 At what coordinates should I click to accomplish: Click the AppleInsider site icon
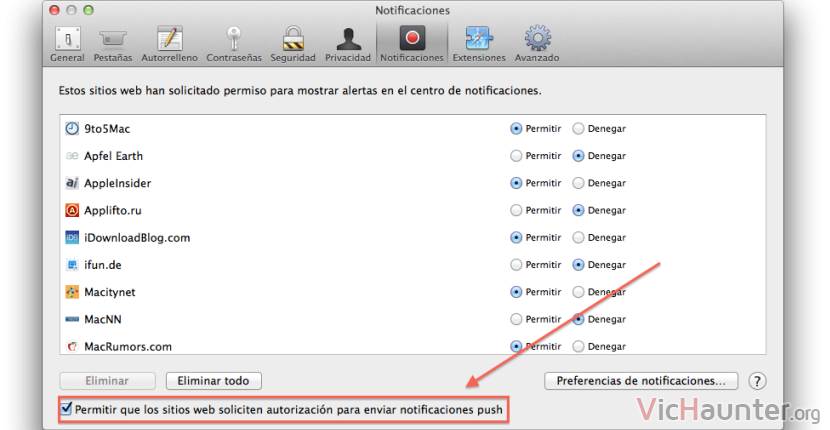(x=72, y=183)
